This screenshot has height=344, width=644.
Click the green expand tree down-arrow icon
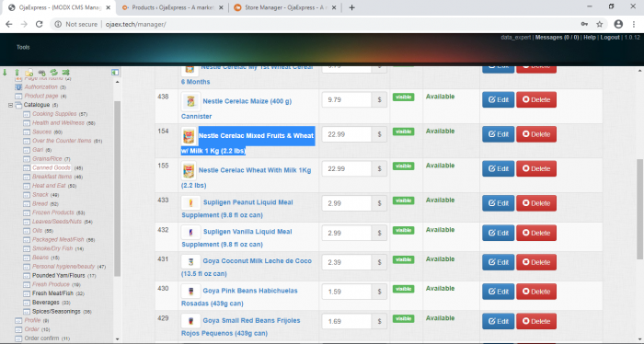point(5,73)
